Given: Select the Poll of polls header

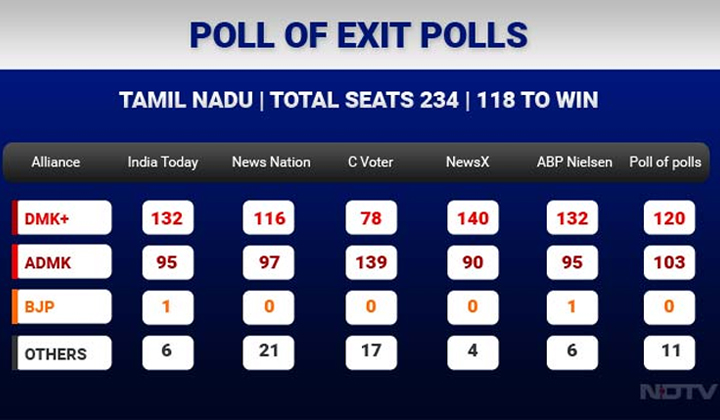Looking at the screenshot, I should coord(665,162).
